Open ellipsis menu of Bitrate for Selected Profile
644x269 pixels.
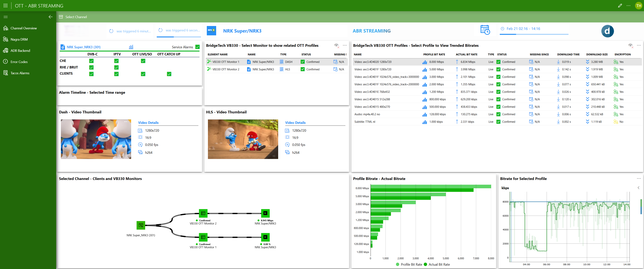(639, 179)
